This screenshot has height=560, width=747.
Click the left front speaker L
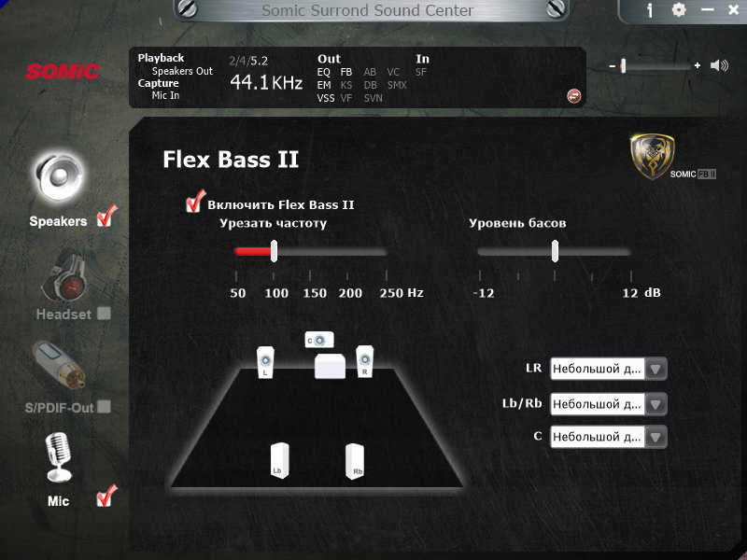point(265,362)
